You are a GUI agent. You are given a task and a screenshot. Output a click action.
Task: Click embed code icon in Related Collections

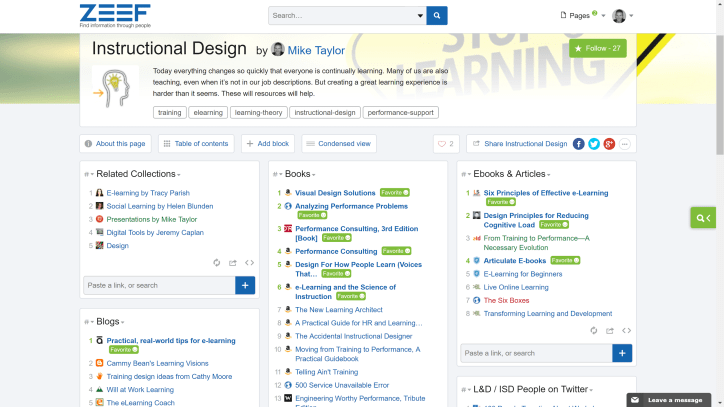point(250,263)
